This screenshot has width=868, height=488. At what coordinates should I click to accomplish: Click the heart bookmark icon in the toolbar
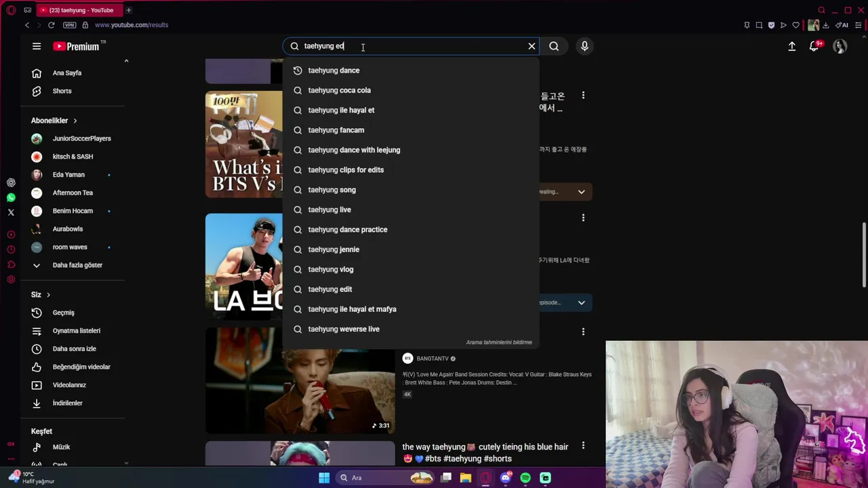pos(795,25)
